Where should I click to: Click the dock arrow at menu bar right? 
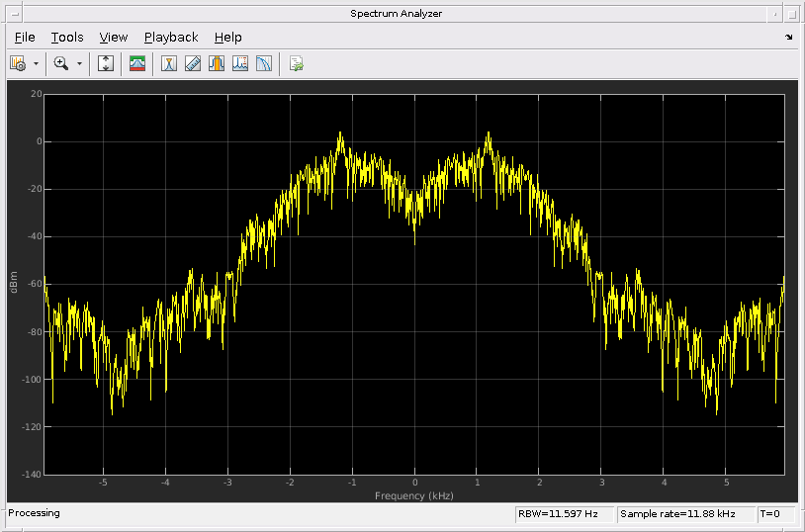788,38
